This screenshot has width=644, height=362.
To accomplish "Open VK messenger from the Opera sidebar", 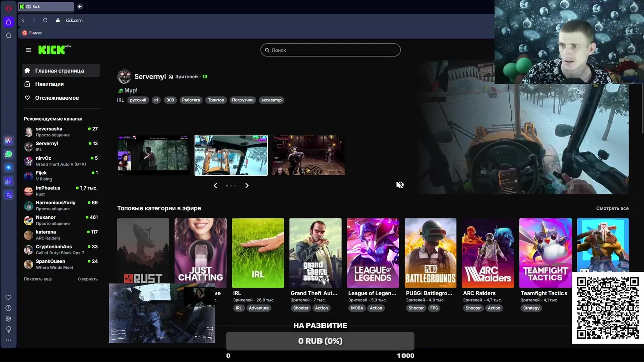I will point(8,167).
